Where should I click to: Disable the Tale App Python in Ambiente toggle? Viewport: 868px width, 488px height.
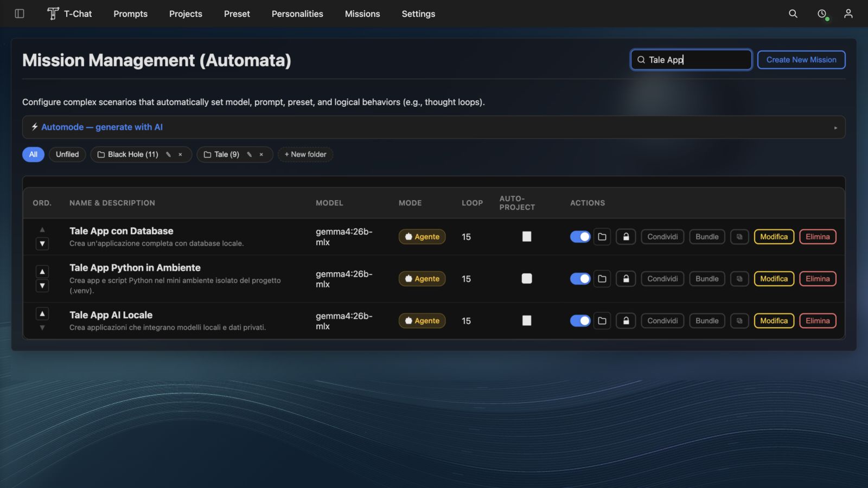[580, 279]
